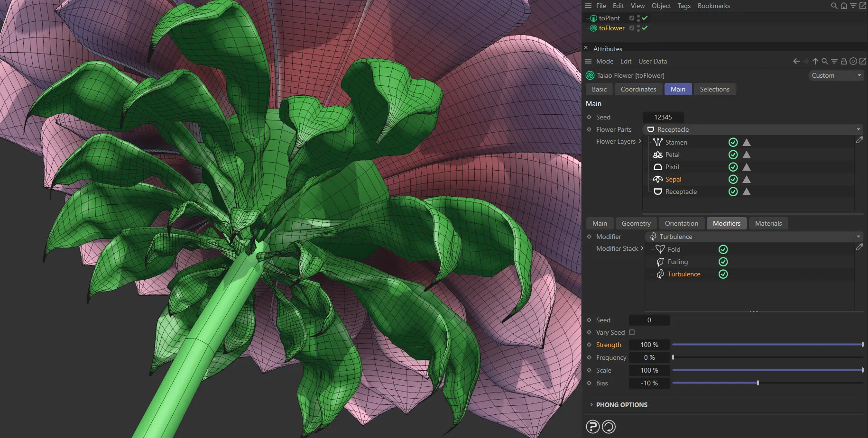Screen dimensions: 868x438
Task: Select the Pistil flower part icon
Action: [658, 166]
